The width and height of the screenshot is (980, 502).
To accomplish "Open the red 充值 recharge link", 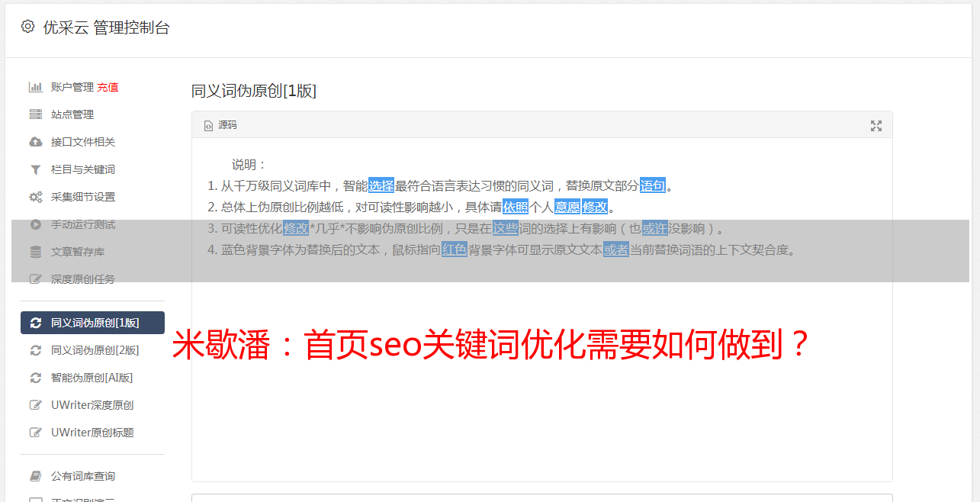I will click(108, 87).
